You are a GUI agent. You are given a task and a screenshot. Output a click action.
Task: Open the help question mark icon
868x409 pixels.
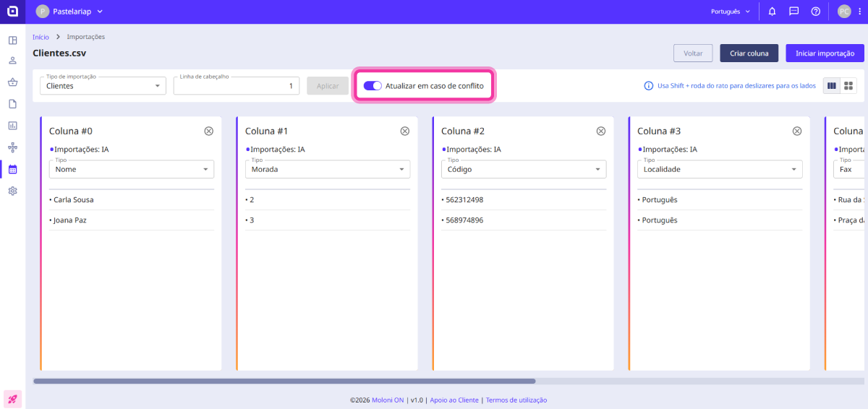click(815, 12)
